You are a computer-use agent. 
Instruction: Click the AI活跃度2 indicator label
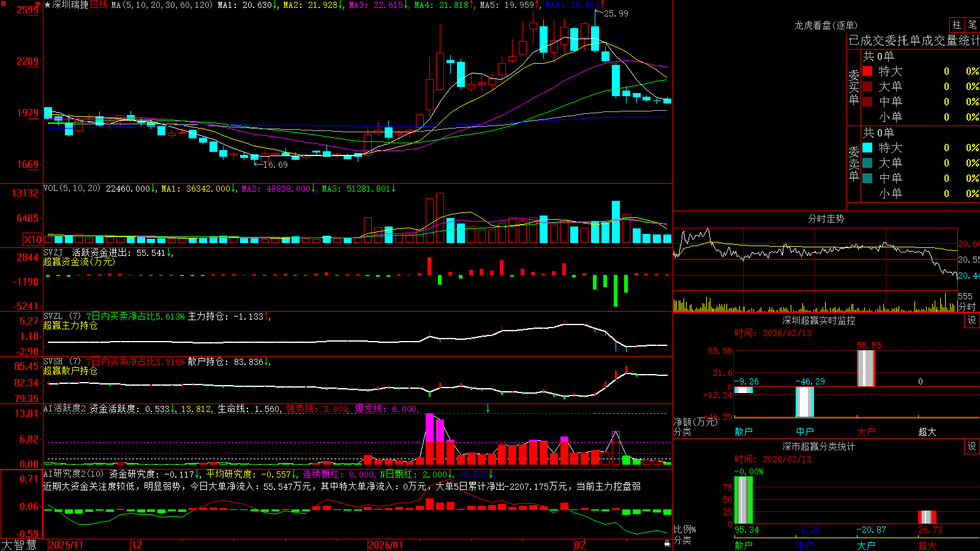pos(64,408)
